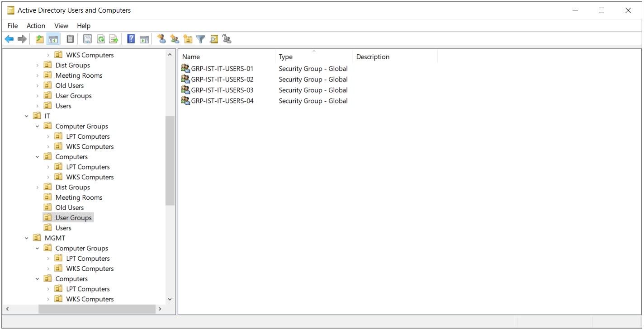
Task: Collapse the MGMT organizational unit
Action: [27, 238]
